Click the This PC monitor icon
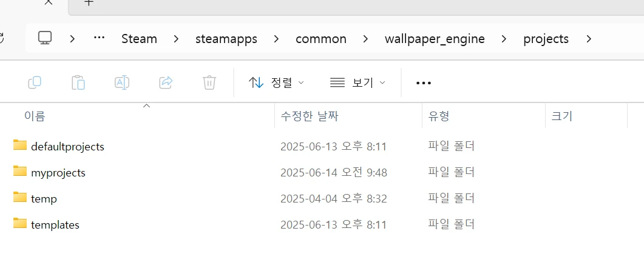Image resolution: width=644 pixels, height=268 pixels. (44, 39)
